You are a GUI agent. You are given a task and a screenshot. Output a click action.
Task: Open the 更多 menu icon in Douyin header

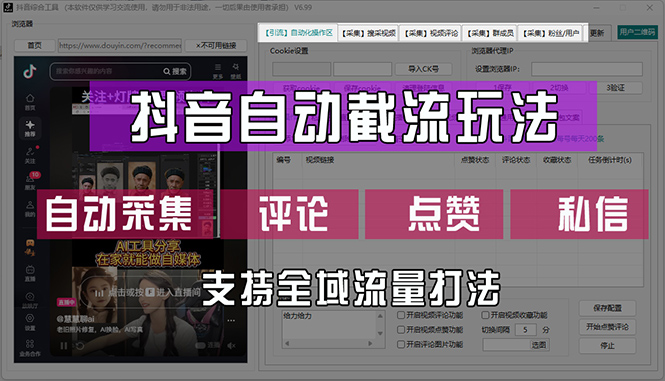tap(218, 67)
